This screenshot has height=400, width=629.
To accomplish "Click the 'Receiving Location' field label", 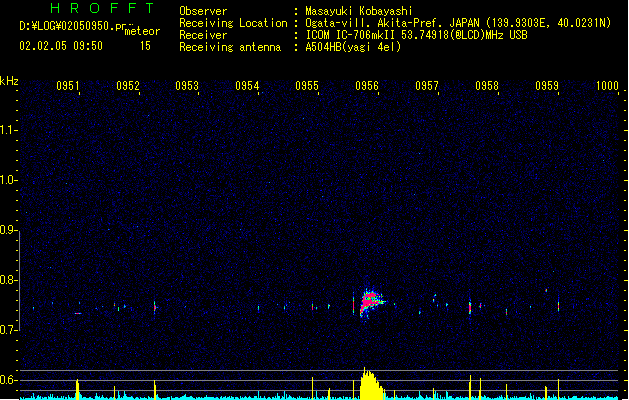I will tap(233, 23).
